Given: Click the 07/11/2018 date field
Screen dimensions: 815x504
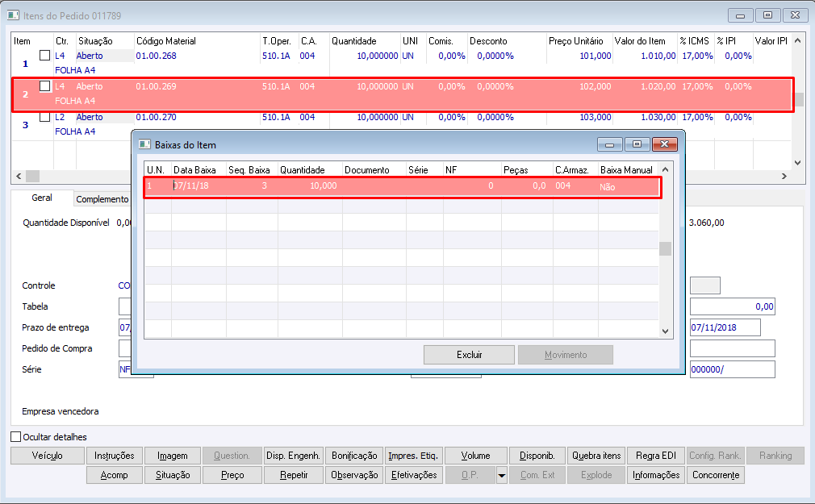Looking at the screenshot, I should (x=725, y=327).
